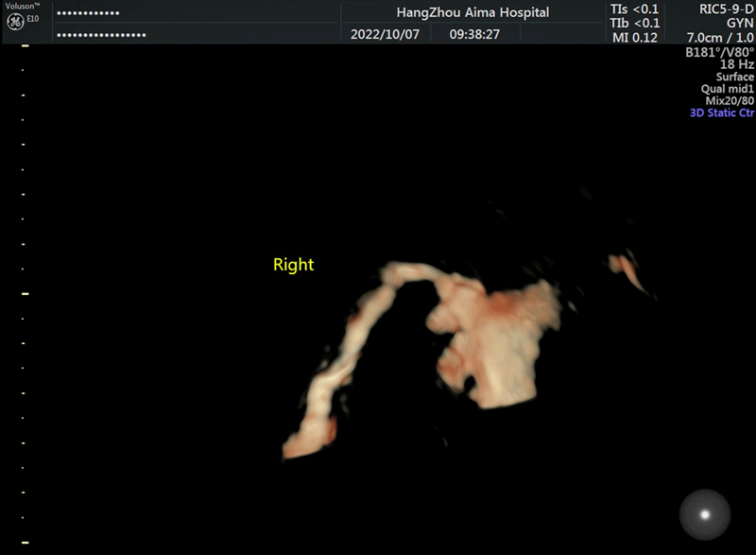Click the GE logo icon
756x555 pixels.
(x=14, y=21)
